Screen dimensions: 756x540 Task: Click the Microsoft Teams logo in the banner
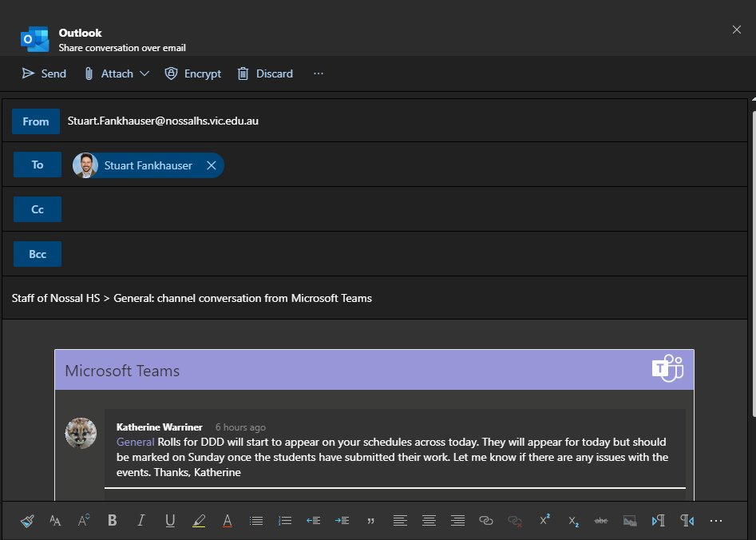point(667,369)
